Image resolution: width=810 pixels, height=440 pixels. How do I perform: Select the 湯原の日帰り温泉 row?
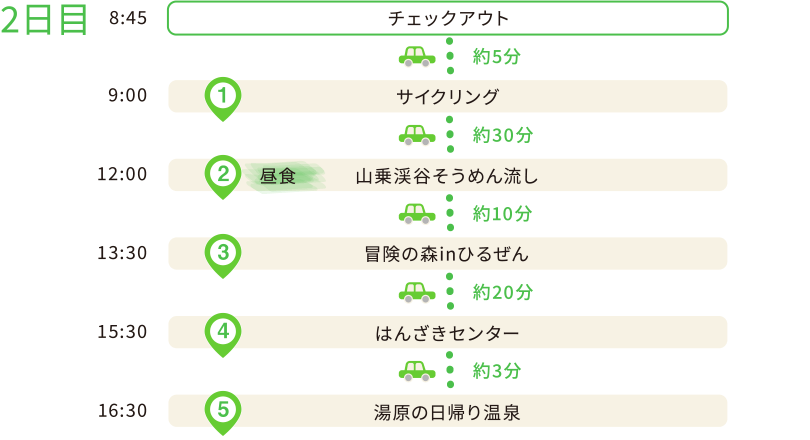click(447, 410)
